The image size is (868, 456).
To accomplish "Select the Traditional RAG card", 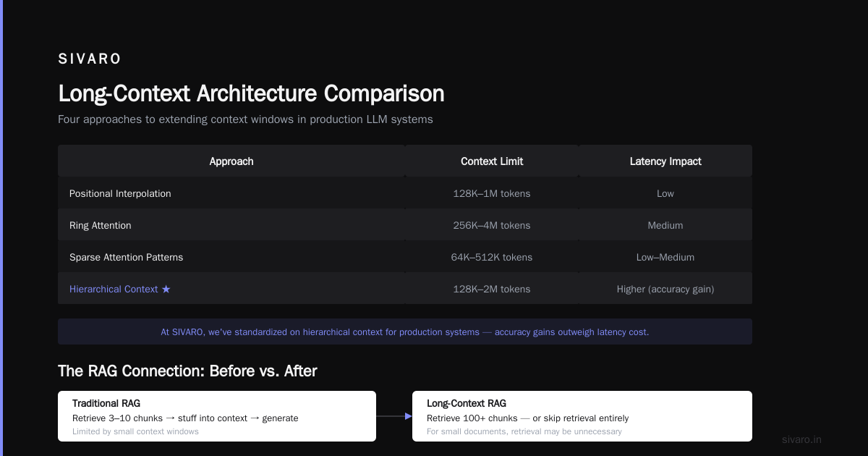I will (217, 416).
